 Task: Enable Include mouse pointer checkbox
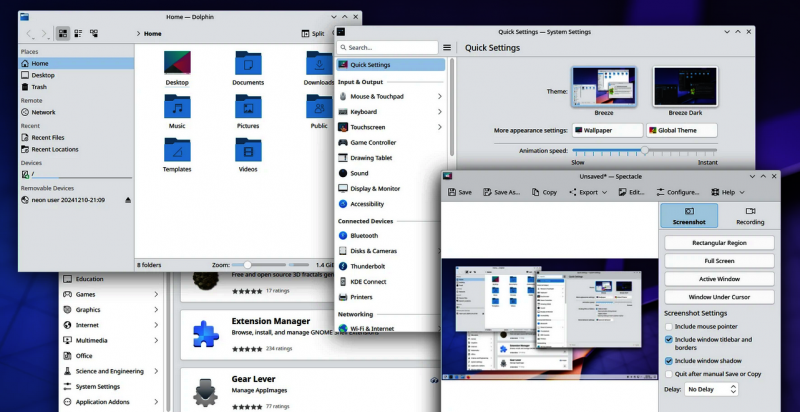point(668,326)
